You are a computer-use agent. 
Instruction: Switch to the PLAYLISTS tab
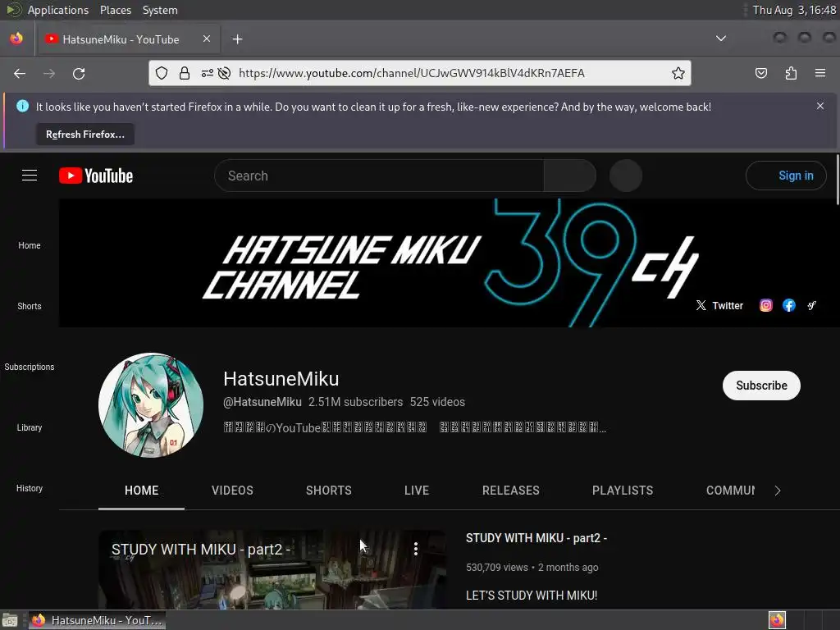tap(623, 491)
